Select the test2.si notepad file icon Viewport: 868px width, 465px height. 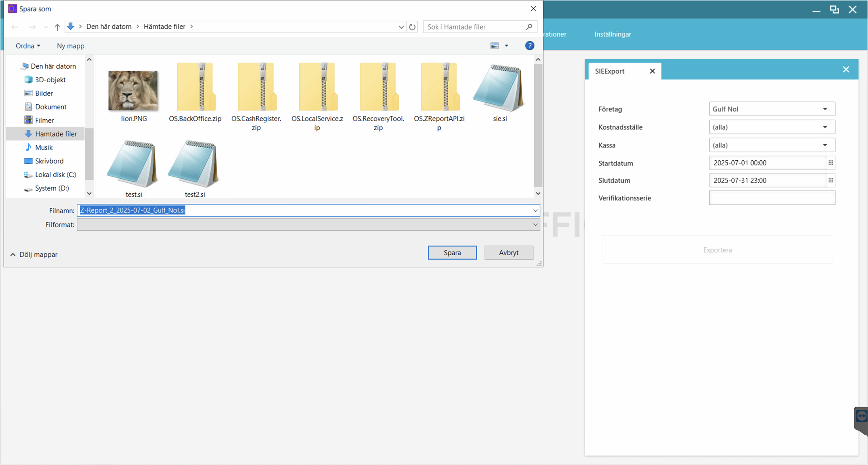(x=193, y=164)
